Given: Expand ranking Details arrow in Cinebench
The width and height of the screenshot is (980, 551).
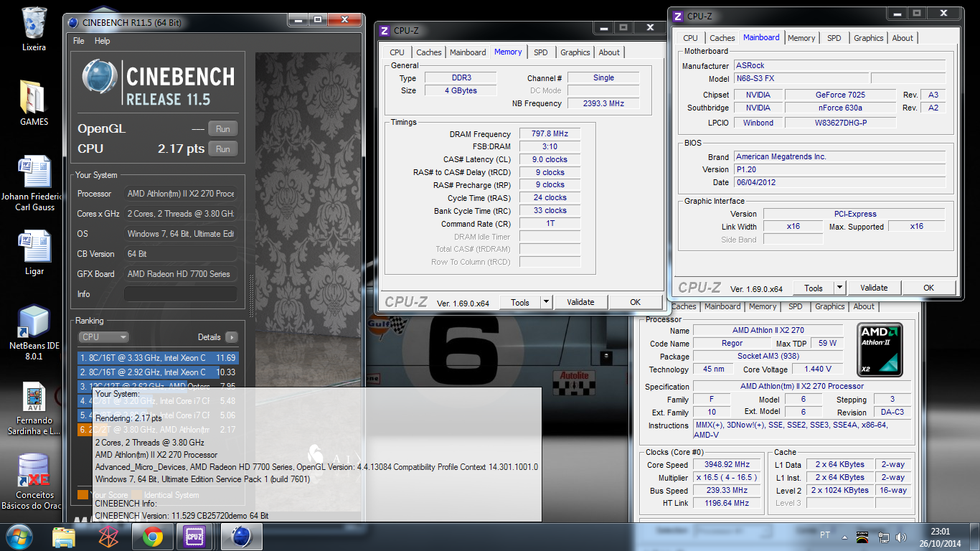Looking at the screenshot, I should [x=231, y=337].
